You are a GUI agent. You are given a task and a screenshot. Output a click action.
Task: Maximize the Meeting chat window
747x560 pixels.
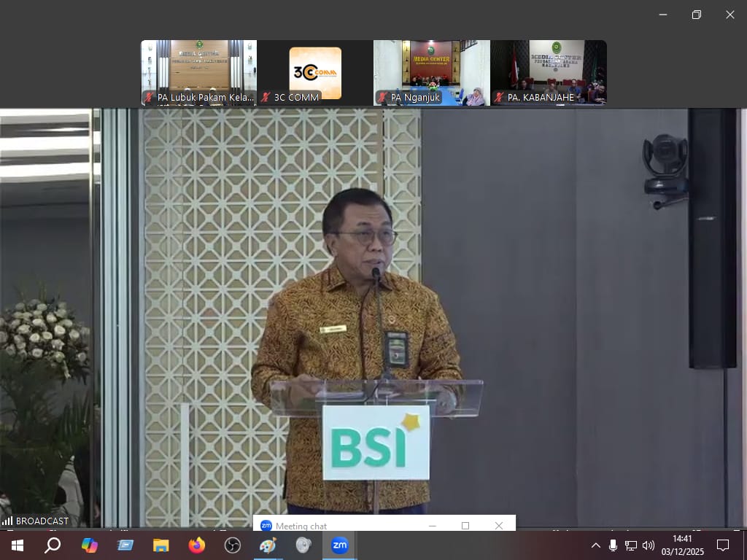point(465,526)
